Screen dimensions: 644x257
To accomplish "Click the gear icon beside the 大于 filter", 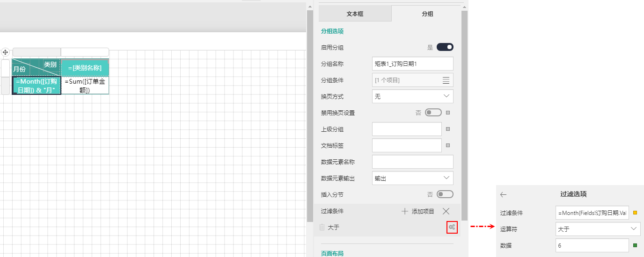I will tap(452, 227).
